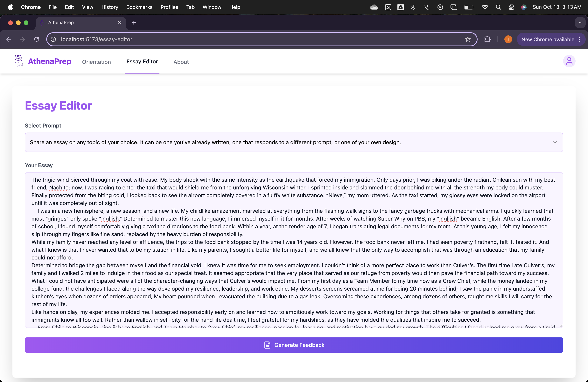
Task: Open the Chrome extensions puzzle icon
Action: [487, 39]
